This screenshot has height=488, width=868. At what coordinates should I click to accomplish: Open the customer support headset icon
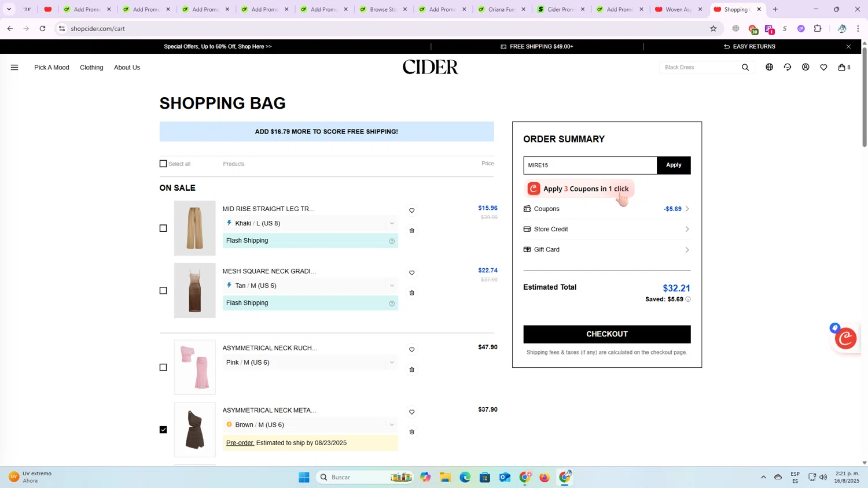click(x=788, y=68)
